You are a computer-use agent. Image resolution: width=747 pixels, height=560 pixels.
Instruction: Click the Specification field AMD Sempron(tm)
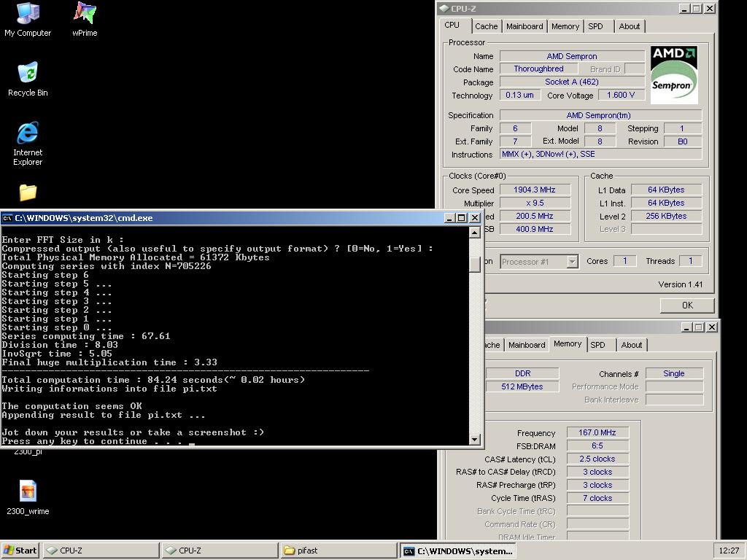pyautogui.click(x=601, y=114)
